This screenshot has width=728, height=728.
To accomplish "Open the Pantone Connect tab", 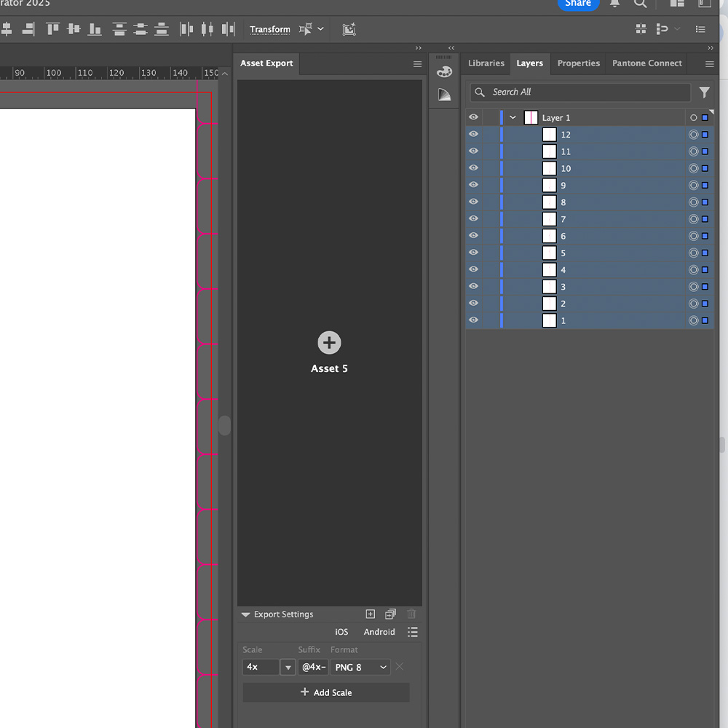I will pyautogui.click(x=646, y=63).
